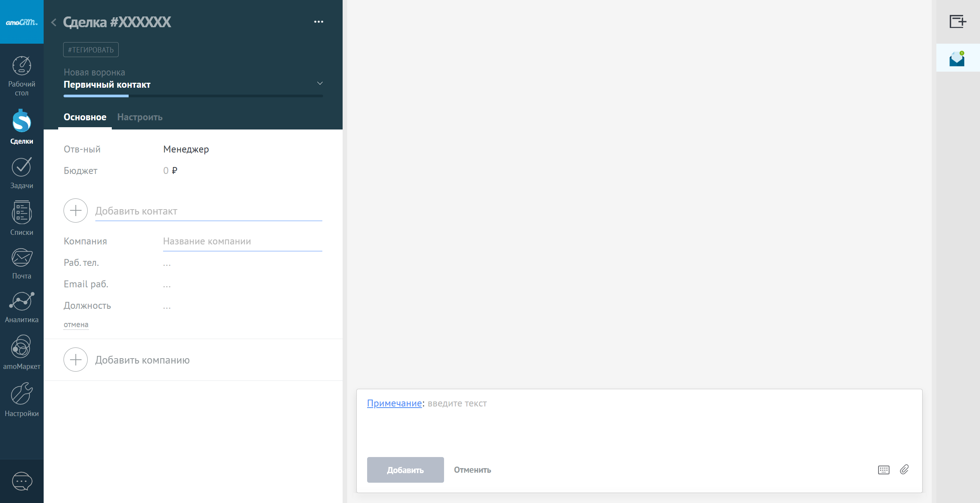980x503 pixels.
Task: Click the paperclip attach file icon
Action: [x=904, y=469]
